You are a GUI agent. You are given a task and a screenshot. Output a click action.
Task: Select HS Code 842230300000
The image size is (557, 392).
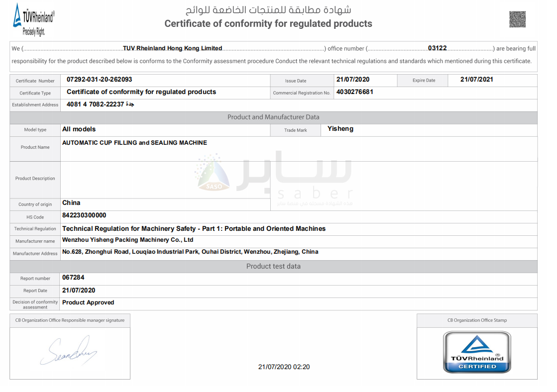(x=84, y=215)
